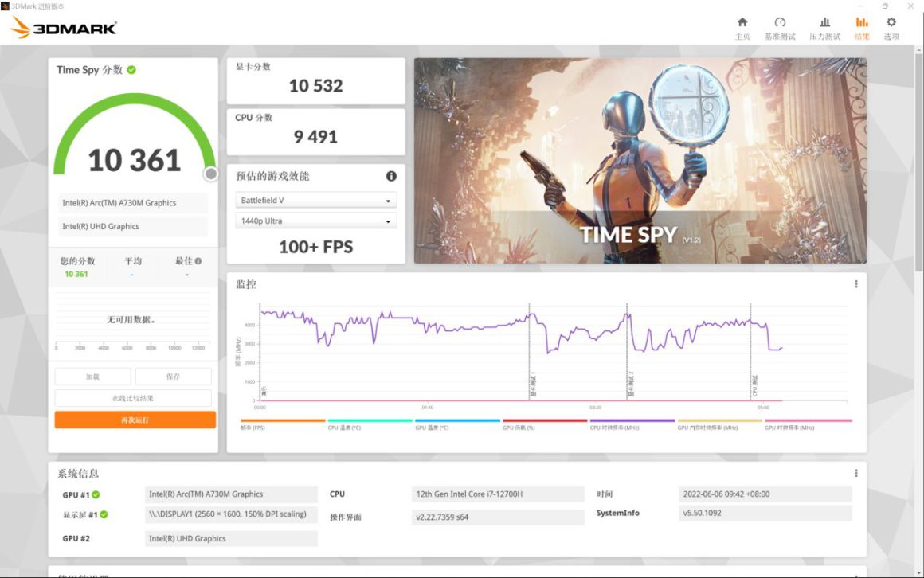The height and width of the screenshot is (578, 924).
Task: Click the 在线比较结果 button
Action: click(x=134, y=397)
